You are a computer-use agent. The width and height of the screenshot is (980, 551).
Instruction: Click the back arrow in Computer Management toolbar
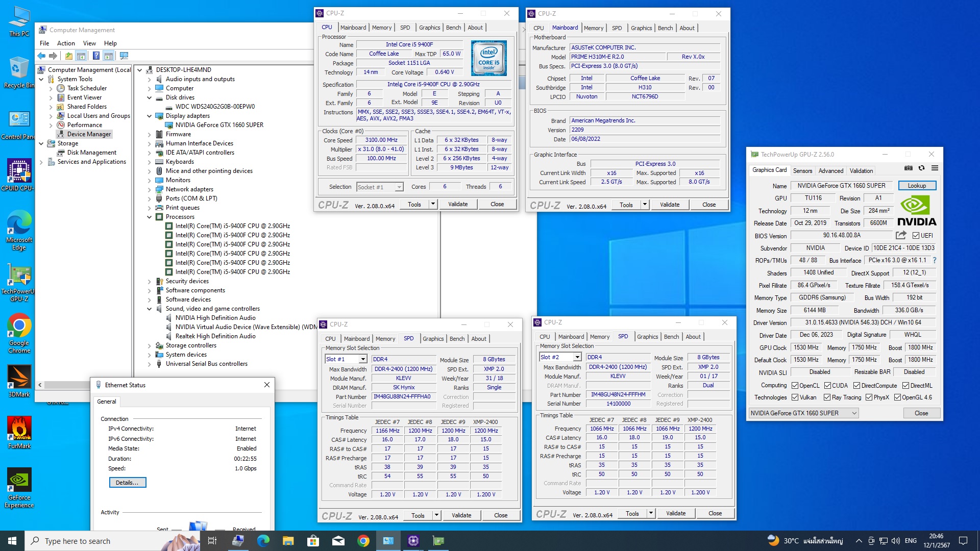tap(42, 56)
